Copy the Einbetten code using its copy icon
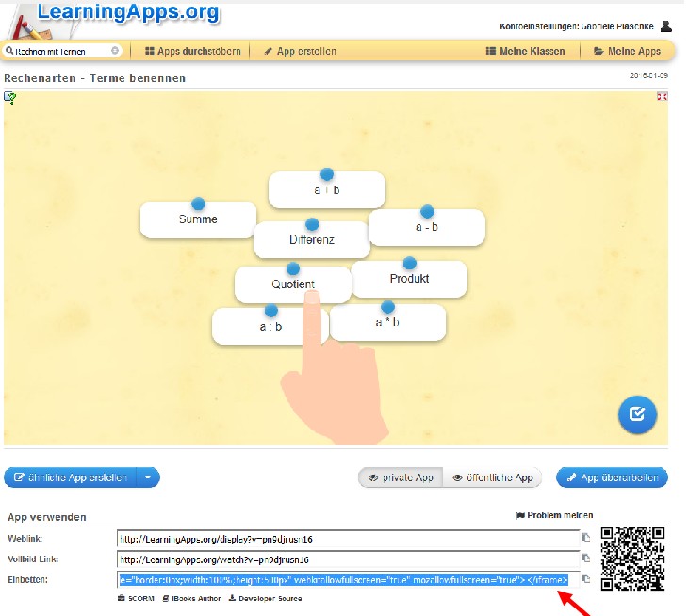 [x=585, y=579]
